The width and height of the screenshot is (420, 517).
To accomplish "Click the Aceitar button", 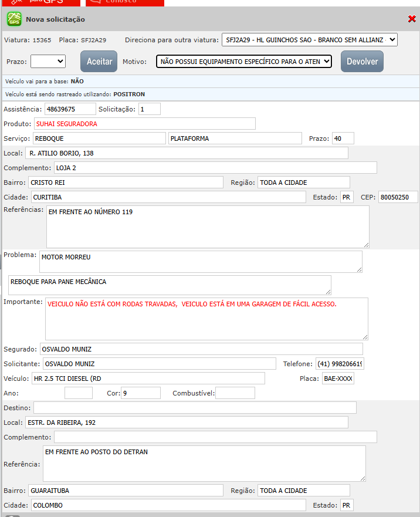I will click(x=99, y=62).
